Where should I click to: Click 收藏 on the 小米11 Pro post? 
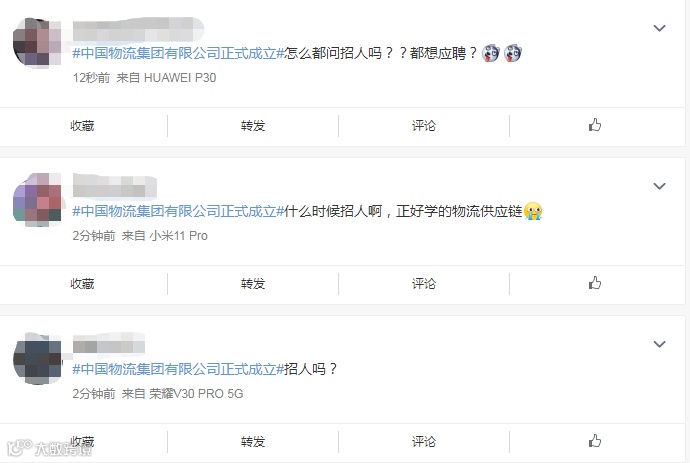(x=82, y=284)
